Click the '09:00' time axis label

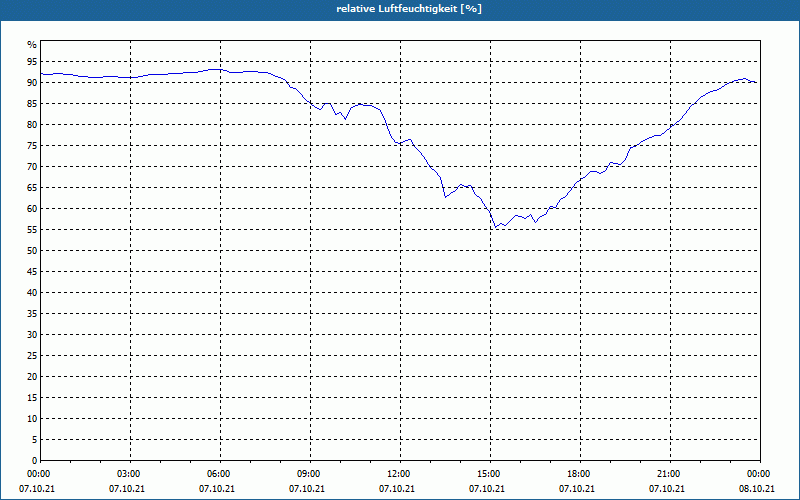click(310, 473)
